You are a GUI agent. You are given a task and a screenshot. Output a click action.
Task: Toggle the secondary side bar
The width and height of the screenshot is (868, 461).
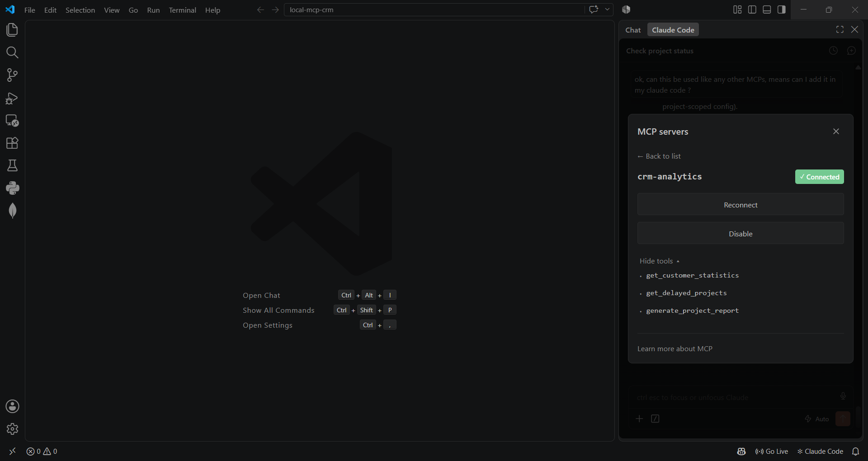coord(782,9)
